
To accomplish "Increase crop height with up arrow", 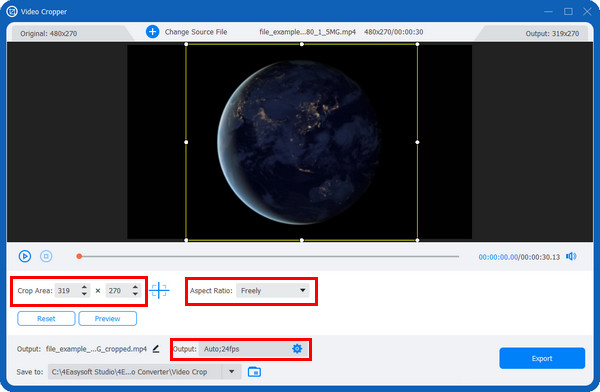I will [135, 286].
